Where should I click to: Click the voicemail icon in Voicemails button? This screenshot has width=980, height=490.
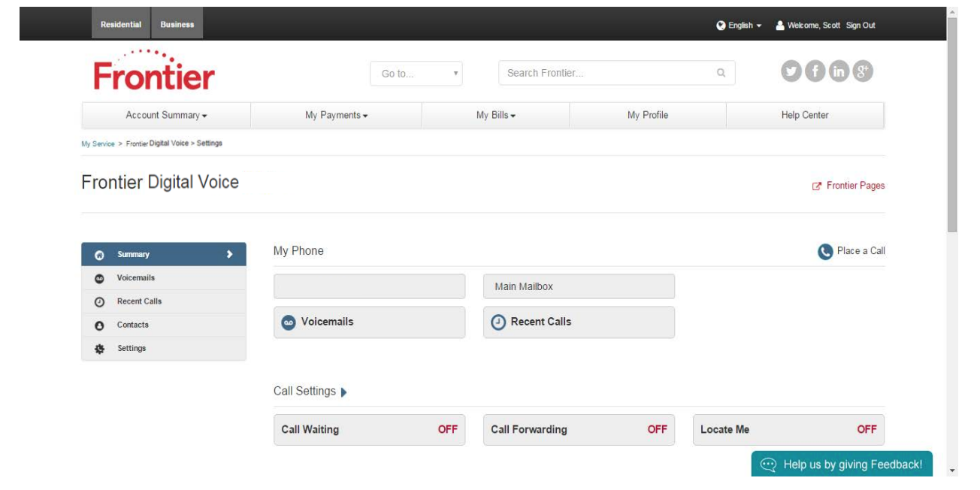(289, 322)
